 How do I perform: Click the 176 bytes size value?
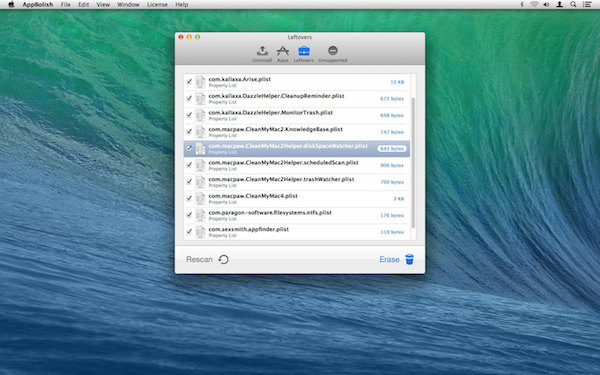point(392,215)
